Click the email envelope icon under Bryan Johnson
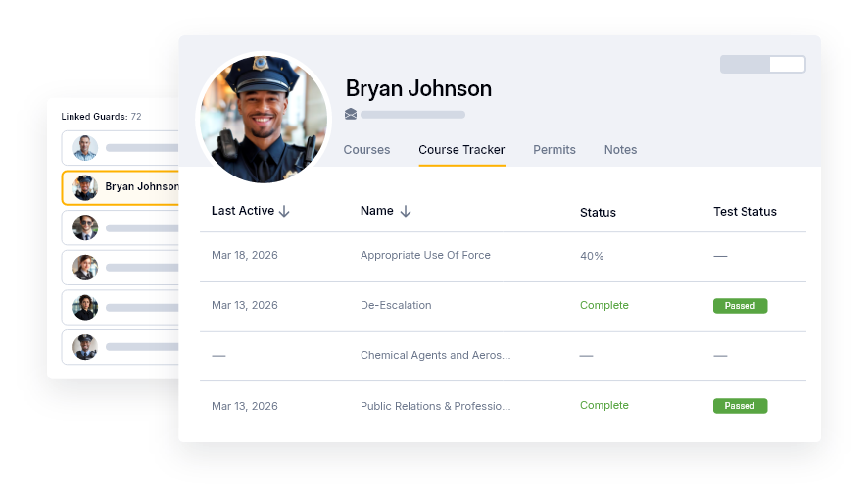The height and width of the screenshot is (503, 868). [351, 114]
